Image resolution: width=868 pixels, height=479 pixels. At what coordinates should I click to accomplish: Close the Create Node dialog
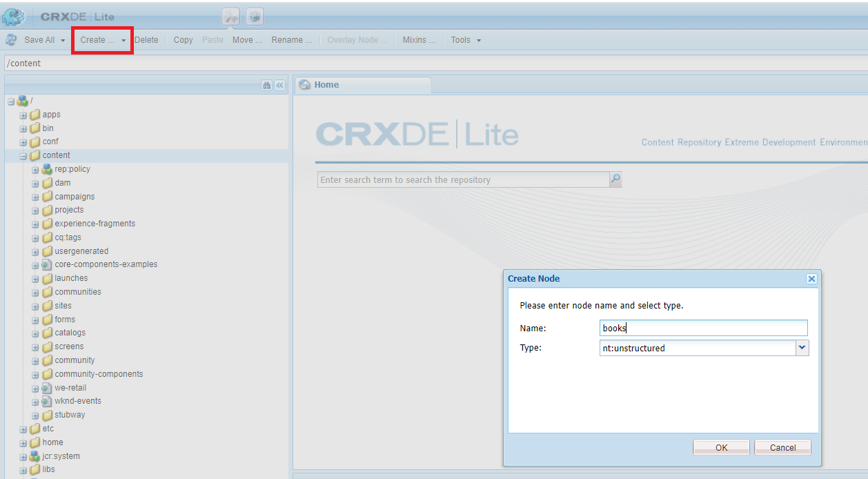(811, 279)
